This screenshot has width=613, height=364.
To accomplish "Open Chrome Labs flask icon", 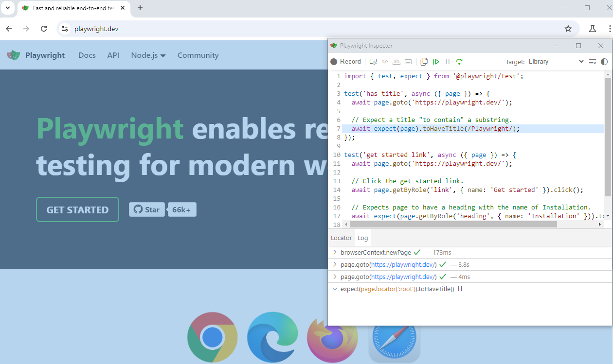I will pos(593,29).
